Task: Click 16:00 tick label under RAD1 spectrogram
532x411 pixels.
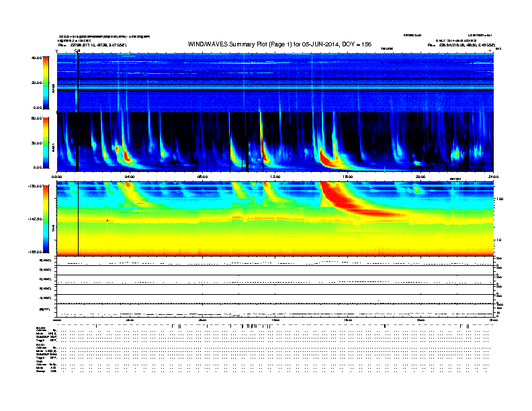Action: tap(348, 177)
